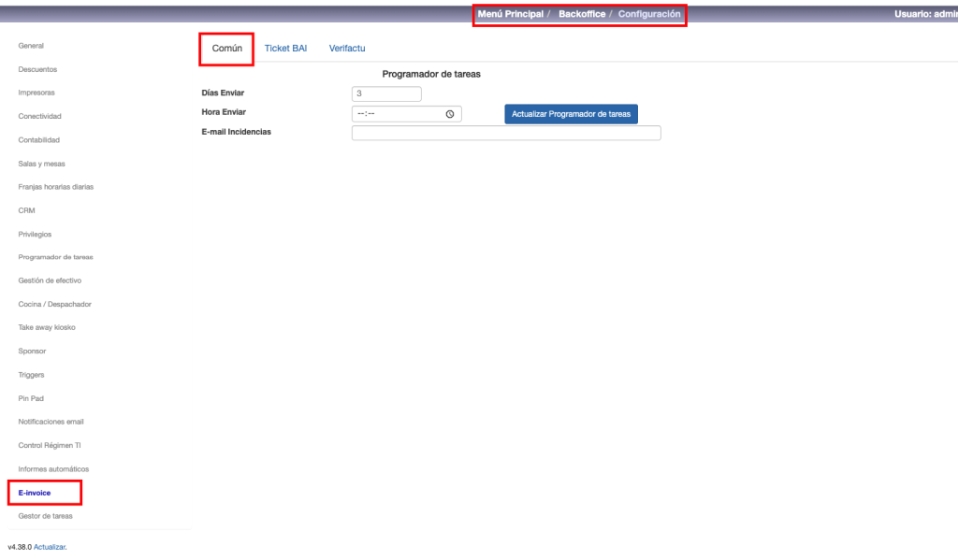Select the Común tab
The width and height of the screenshot is (958, 560).
point(227,48)
